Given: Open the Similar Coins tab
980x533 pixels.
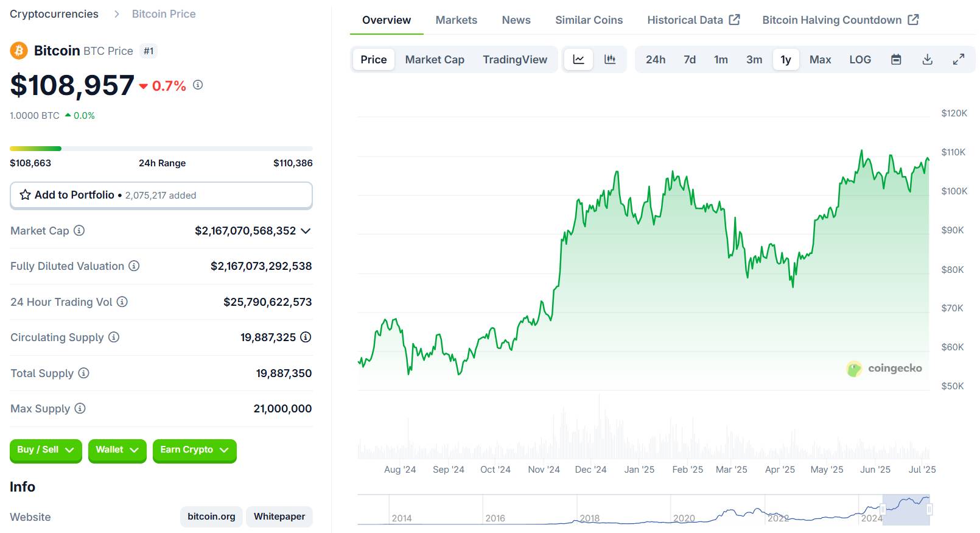Looking at the screenshot, I should pos(589,20).
